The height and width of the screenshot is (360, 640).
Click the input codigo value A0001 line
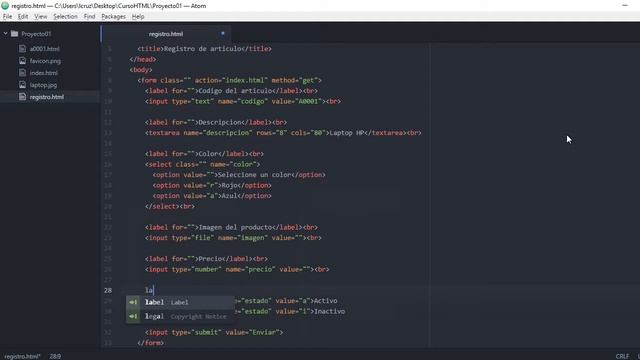pyautogui.click(x=243, y=101)
